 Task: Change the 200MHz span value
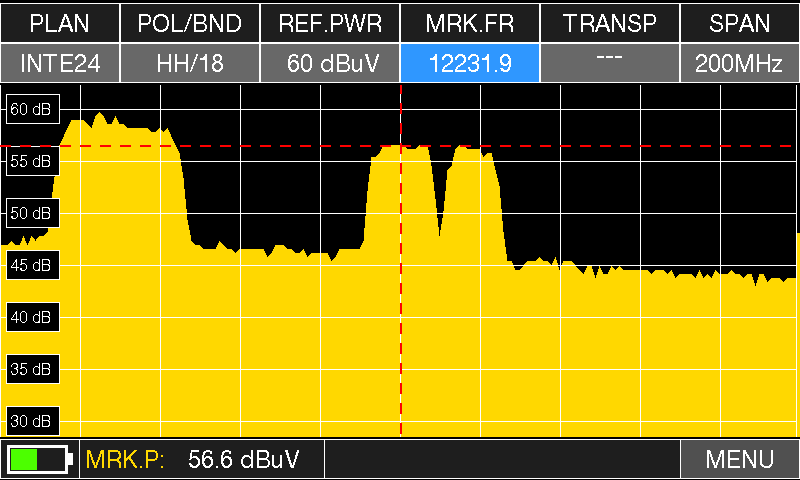point(740,63)
